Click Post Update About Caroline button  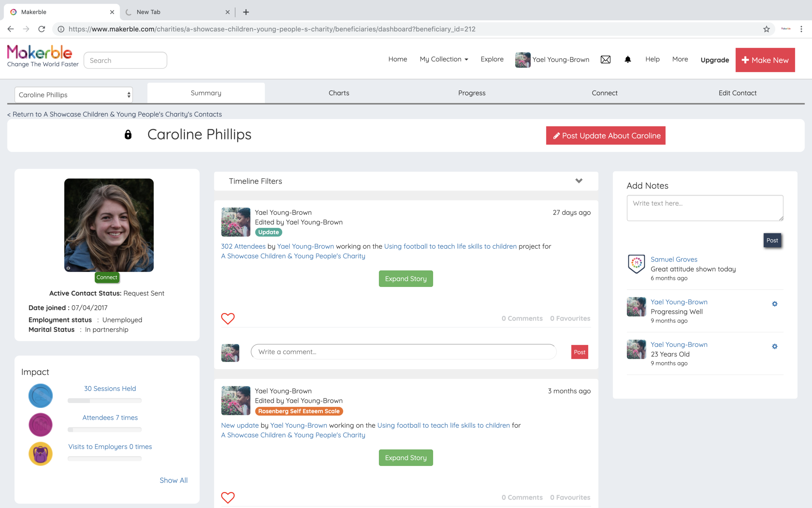click(605, 136)
